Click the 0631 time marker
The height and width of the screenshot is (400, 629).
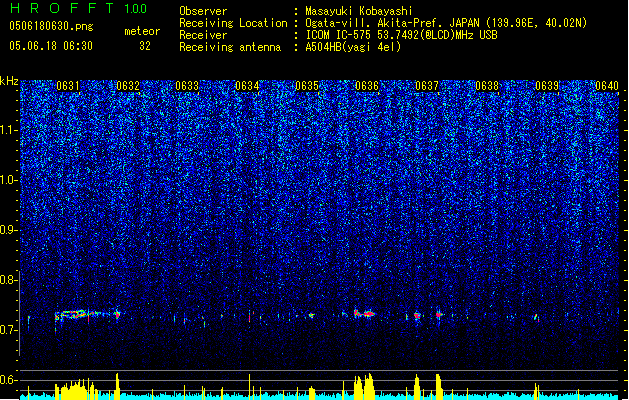pos(68,86)
